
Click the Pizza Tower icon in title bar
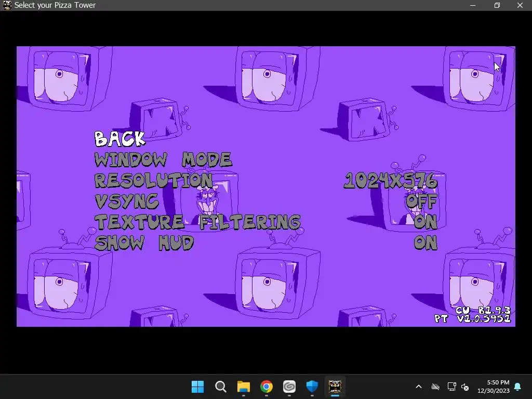pos(7,5)
